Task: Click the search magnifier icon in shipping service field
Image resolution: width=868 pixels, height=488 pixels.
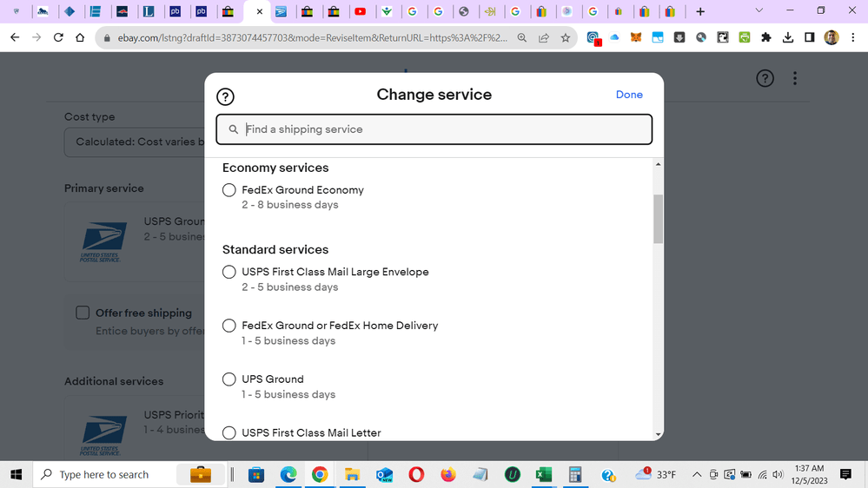Action: (234, 129)
